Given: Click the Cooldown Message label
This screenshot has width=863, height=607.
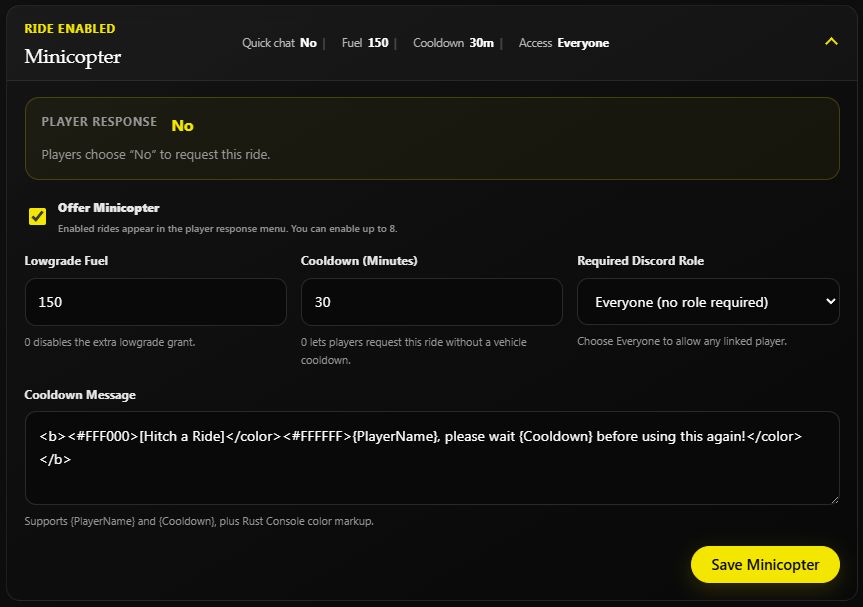Looking at the screenshot, I should pos(80,395).
